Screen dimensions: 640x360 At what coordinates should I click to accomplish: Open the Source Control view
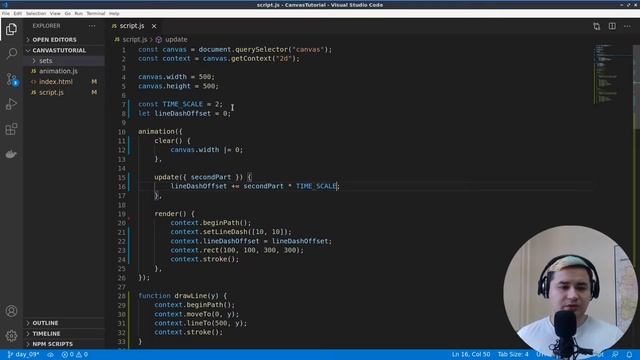pos(11,79)
